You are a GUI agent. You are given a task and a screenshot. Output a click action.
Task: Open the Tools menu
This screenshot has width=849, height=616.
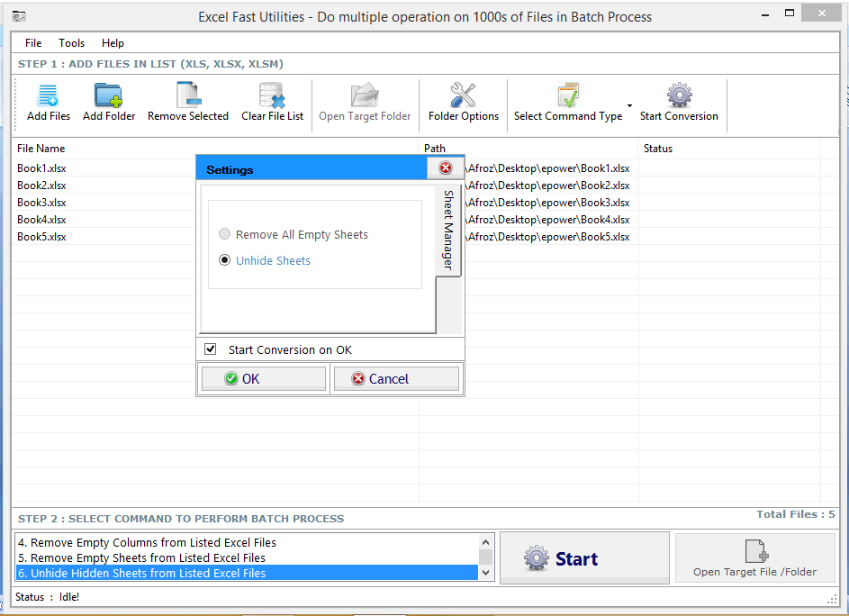click(71, 42)
